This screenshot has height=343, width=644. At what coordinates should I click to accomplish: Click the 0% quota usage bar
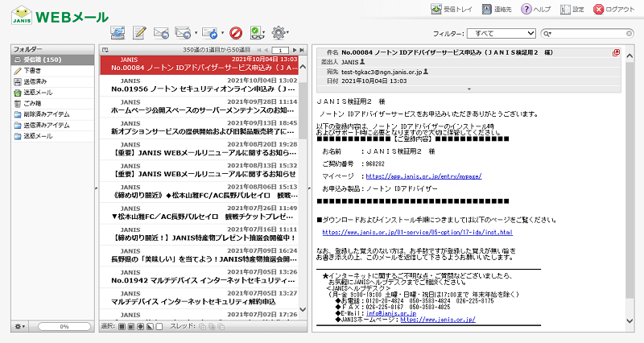[x=64, y=327]
